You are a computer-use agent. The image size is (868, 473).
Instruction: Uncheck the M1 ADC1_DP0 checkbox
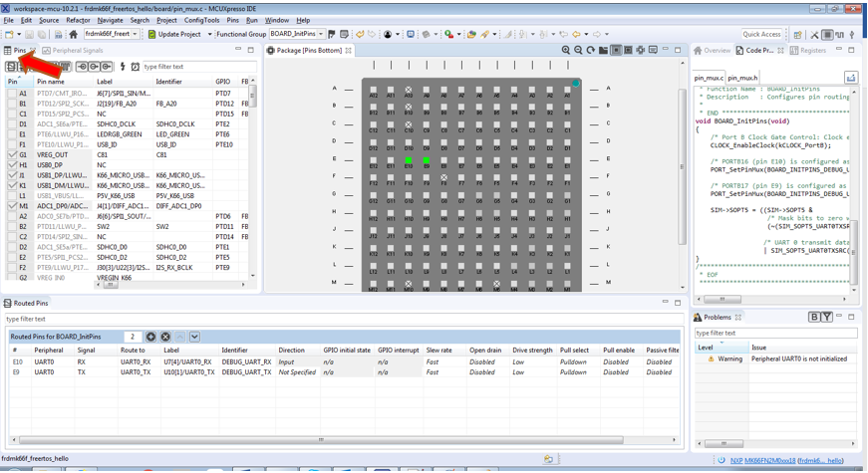coord(12,206)
